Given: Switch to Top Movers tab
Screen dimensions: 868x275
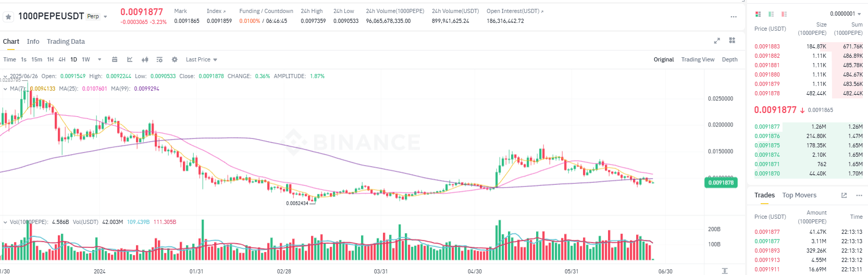Looking at the screenshot, I should tap(799, 195).
